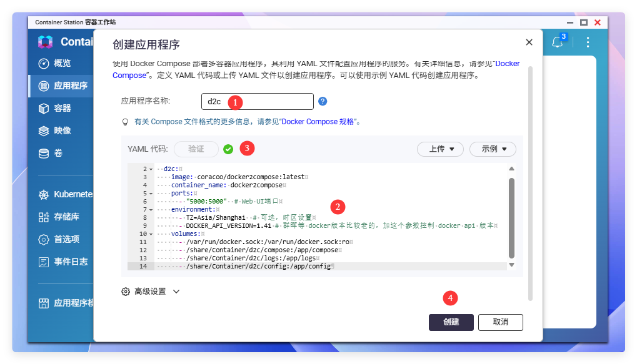
Task: Open the notification bell with badge 3
Action: coord(558,41)
